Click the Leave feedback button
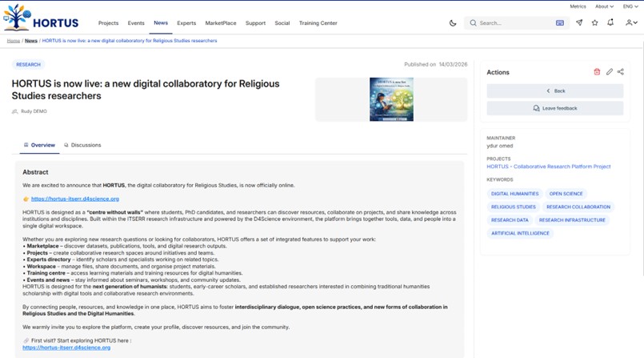The image size is (644, 358). (x=555, y=108)
